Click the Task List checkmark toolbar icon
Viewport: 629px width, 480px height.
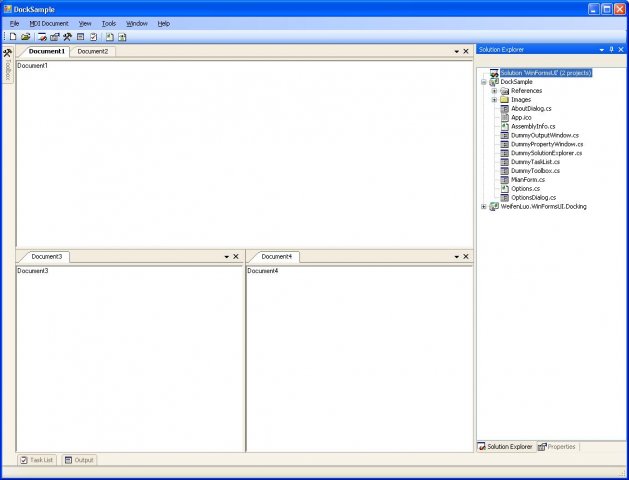93,37
